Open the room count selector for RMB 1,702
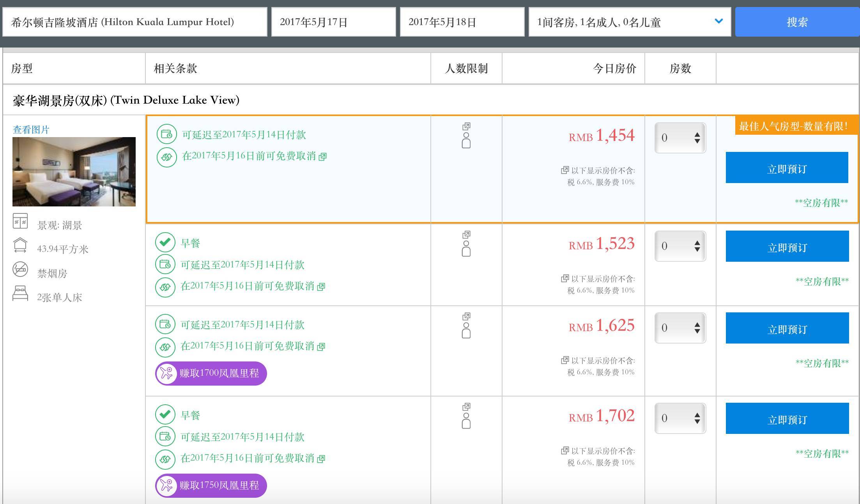The width and height of the screenshot is (860, 504). tap(680, 418)
